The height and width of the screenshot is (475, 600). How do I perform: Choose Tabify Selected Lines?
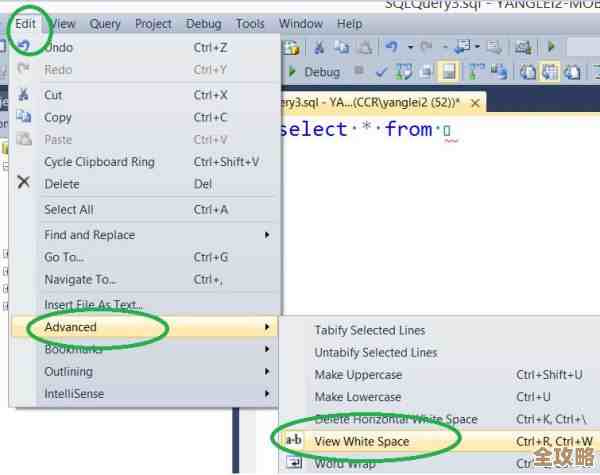pyautogui.click(x=440, y=330)
